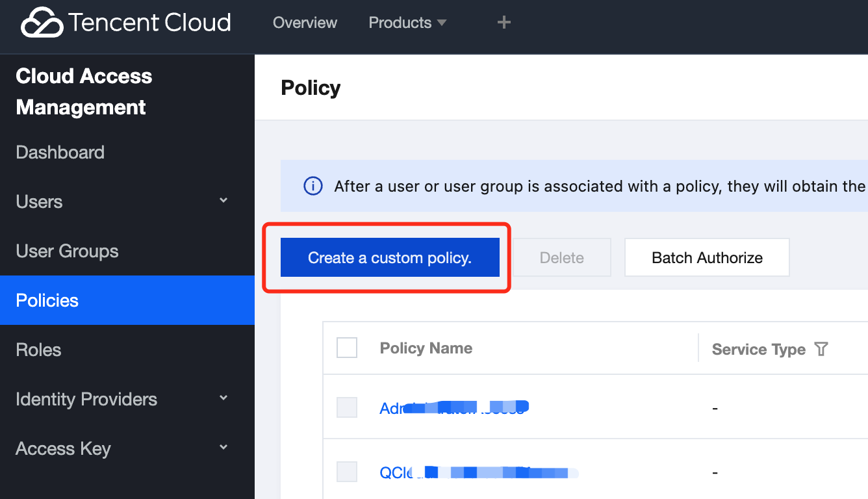868x499 pixels.
Task: Click the Service Type filter icon
Action: pyautogui.click(x=821, y=350)
